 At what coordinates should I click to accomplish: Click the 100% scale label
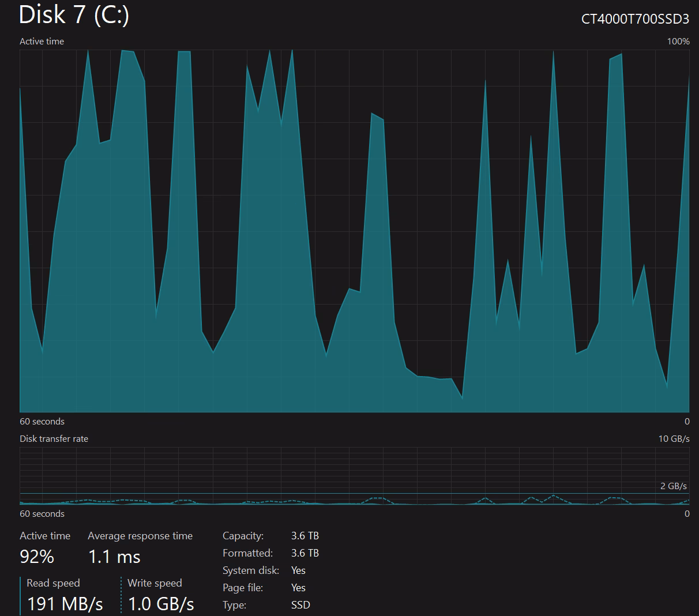[678, 42]
